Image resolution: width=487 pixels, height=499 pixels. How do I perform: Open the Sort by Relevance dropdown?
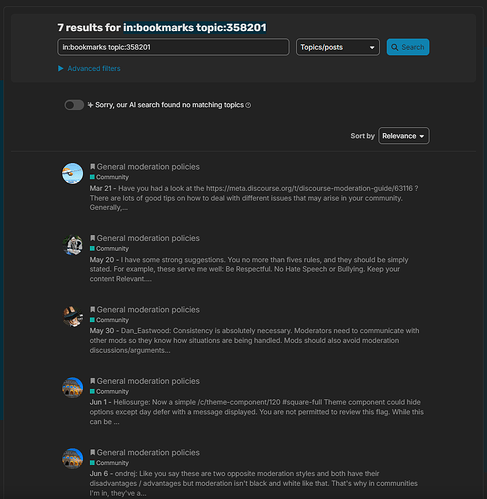pos(404,136)
